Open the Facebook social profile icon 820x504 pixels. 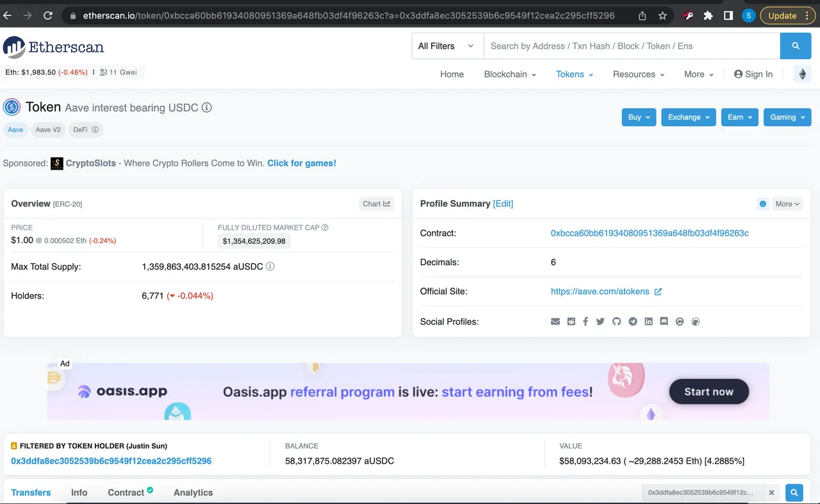tap(586, 321)
